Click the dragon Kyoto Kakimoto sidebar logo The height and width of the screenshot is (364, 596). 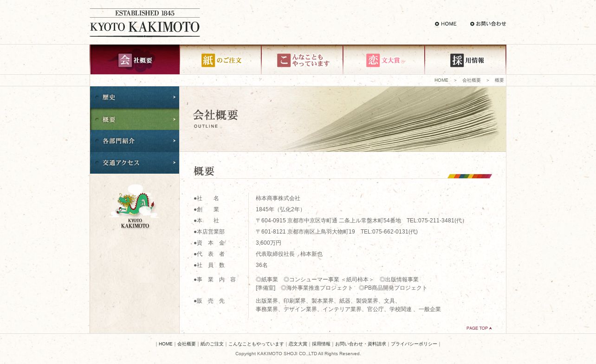135,207
